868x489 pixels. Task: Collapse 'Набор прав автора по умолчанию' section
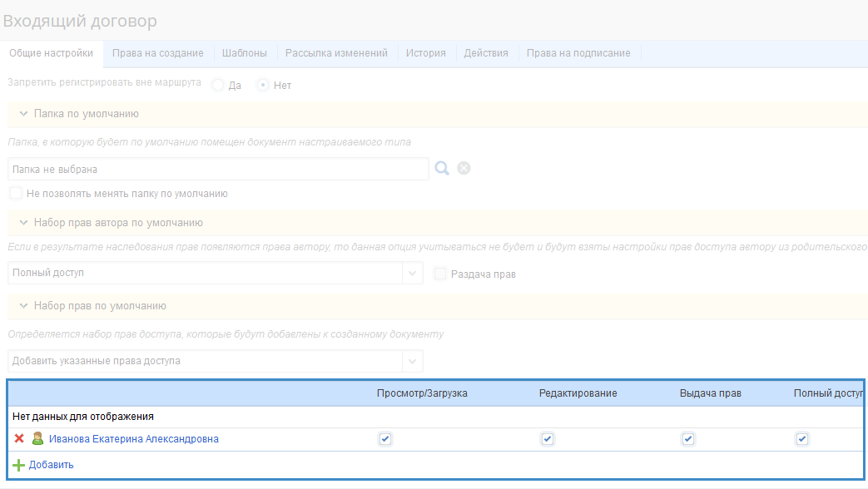(24, 223)
